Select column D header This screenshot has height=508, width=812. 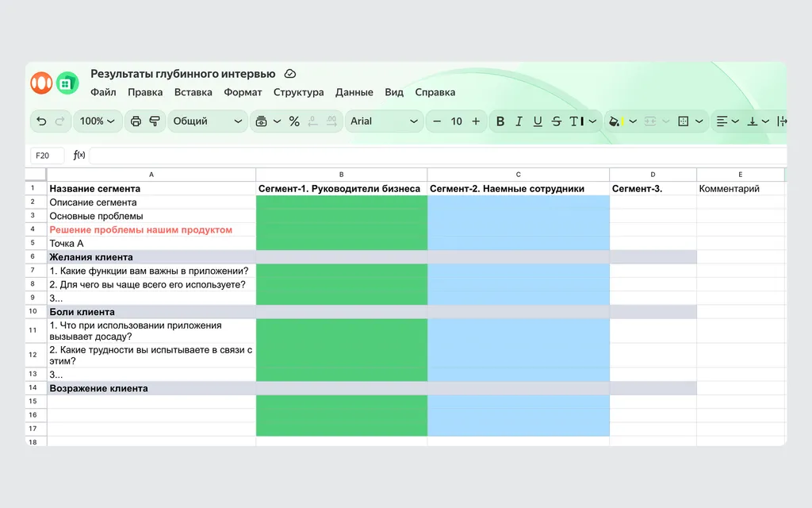(x=653, y=175)
